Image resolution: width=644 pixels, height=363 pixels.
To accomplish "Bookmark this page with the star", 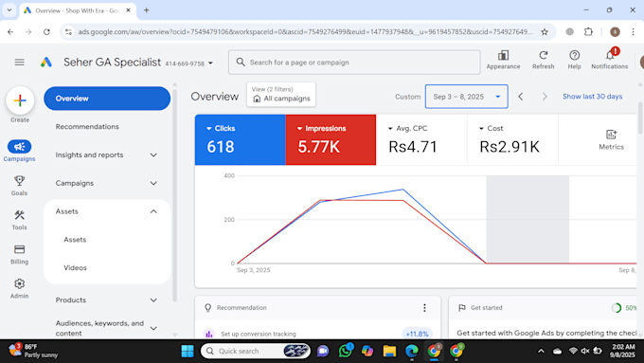I will point(545,31).
